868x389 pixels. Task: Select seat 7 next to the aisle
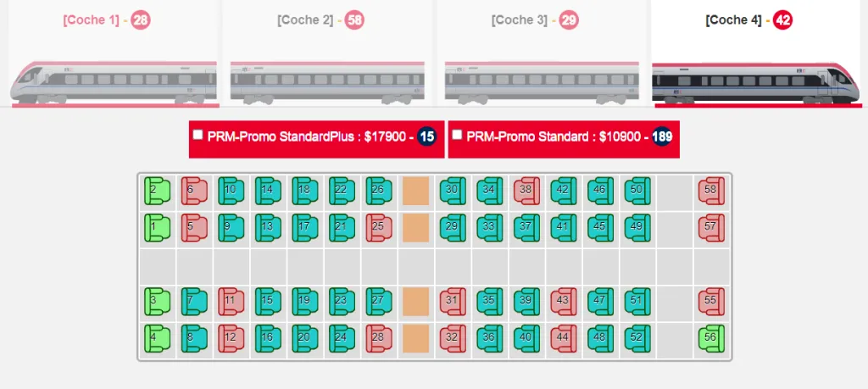click(194, 301)
